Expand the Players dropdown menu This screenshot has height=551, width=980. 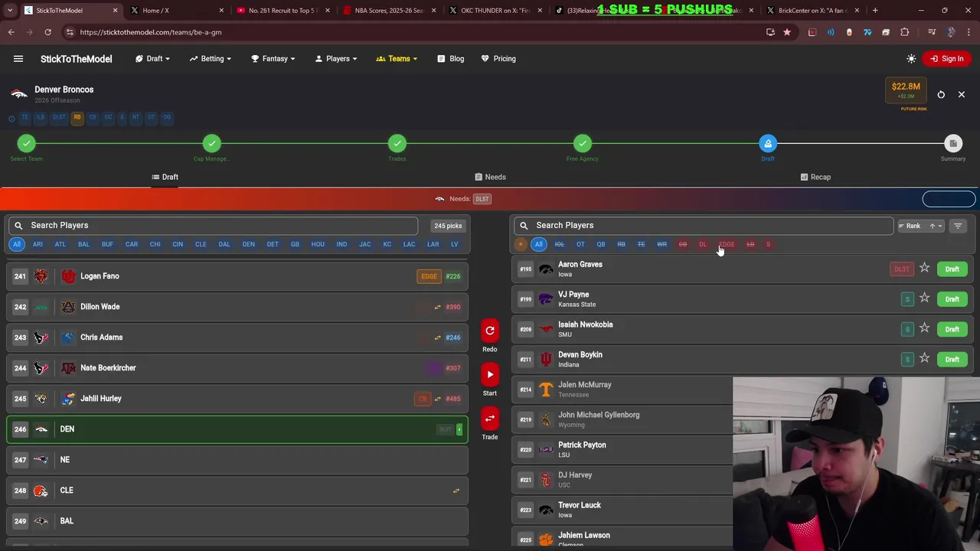(336, 59)
